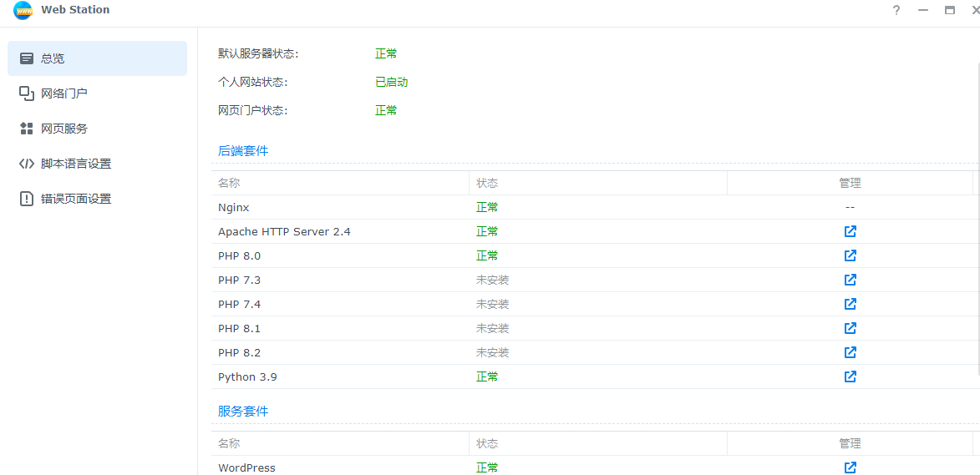This screenshot has height=475, width=980.
Task: Open the PHP 8.2 management link icon
Action: pyautogui.click(x=850, y=352)
